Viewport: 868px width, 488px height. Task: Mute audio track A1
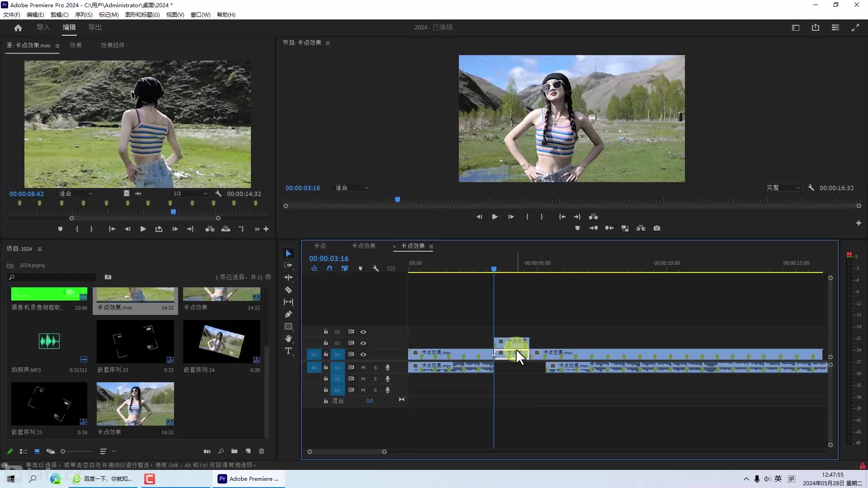tap(363, 367)
